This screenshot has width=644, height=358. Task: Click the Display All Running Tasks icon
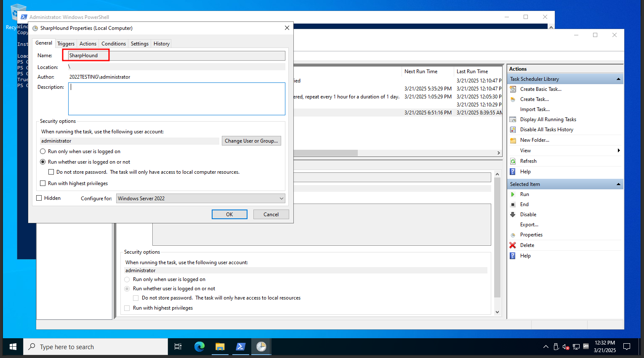click(513, 119)
